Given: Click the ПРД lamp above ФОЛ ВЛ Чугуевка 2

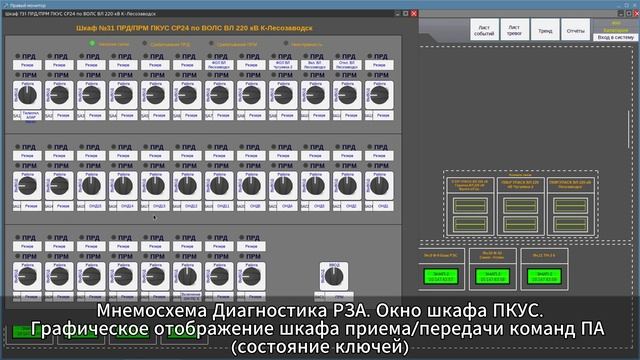Looking at the screenshot, I should coord(274,56).
